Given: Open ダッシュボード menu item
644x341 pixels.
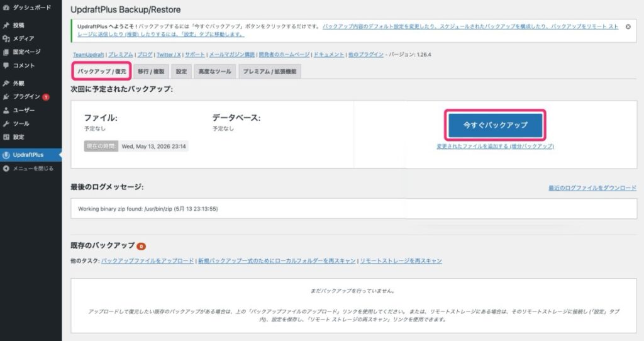Looking at the screenshot, I should tap(31, 8).
